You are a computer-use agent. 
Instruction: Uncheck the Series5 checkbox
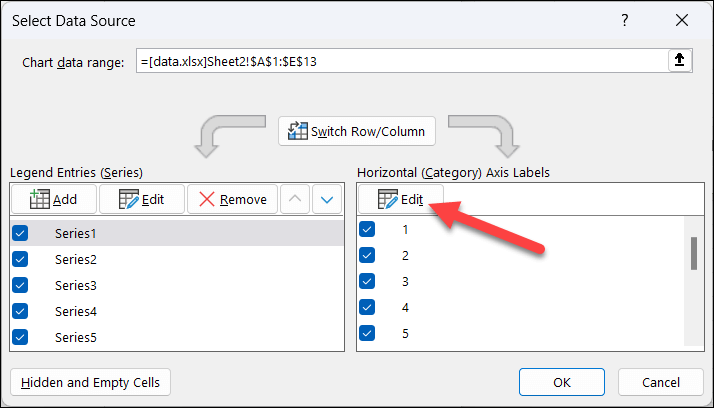[20, 337]
